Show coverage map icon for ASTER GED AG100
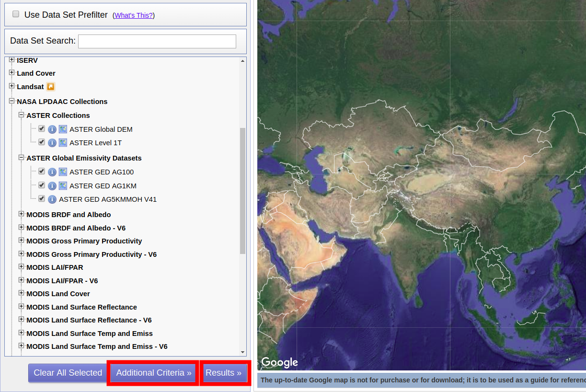586x392 pixels. 63,172
